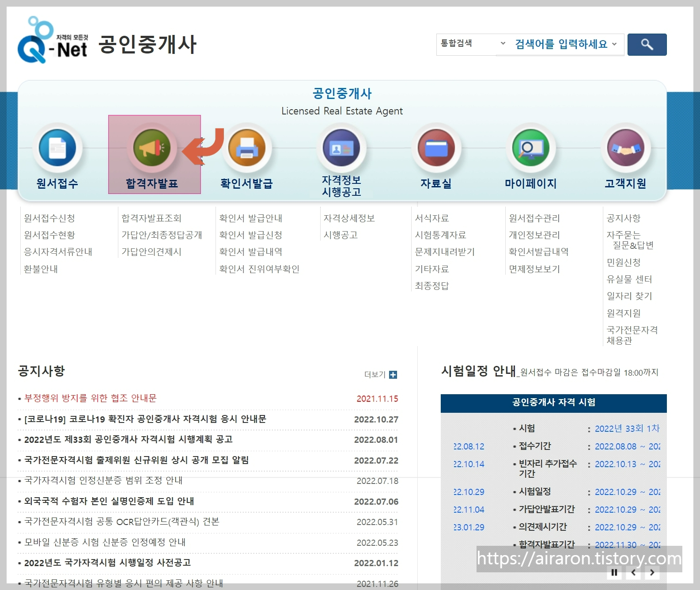Open 개인정보관리 link
The height and width of the screenshot is (590, 700).
pos(534,235)
